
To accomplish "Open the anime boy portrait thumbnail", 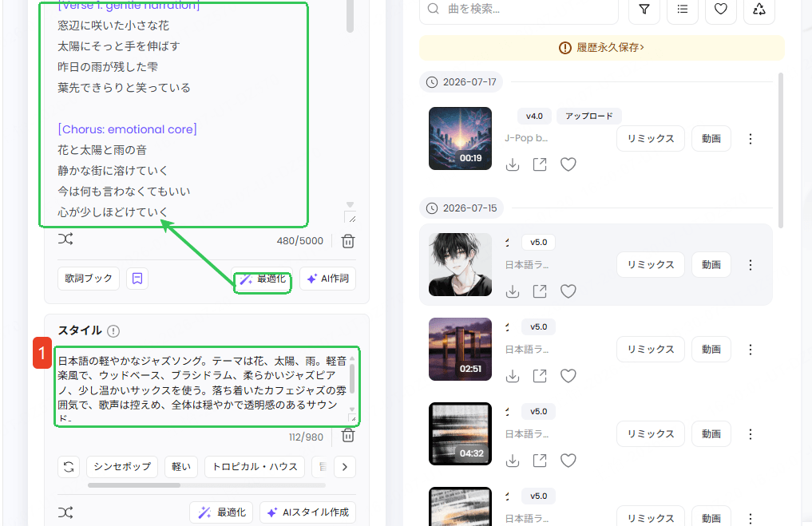I will pyautogui.click(x=460, y=264).
